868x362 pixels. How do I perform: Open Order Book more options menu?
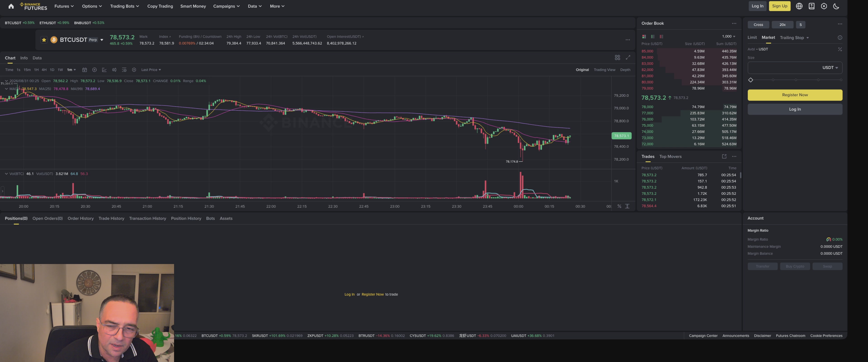point(734,23)
